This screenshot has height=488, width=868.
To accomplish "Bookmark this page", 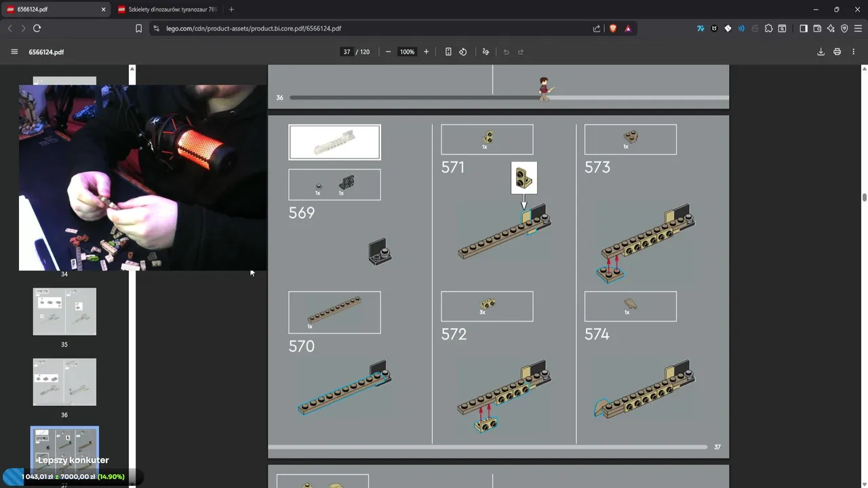I will tap(138, 28).
